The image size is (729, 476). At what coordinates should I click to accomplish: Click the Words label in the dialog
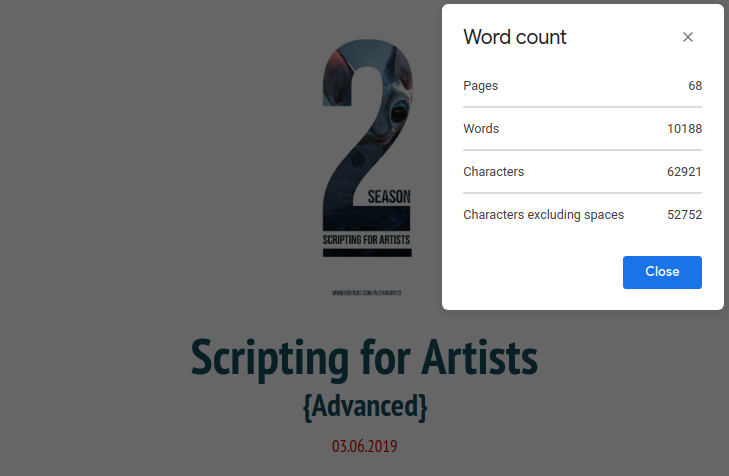tap(481, 129)
